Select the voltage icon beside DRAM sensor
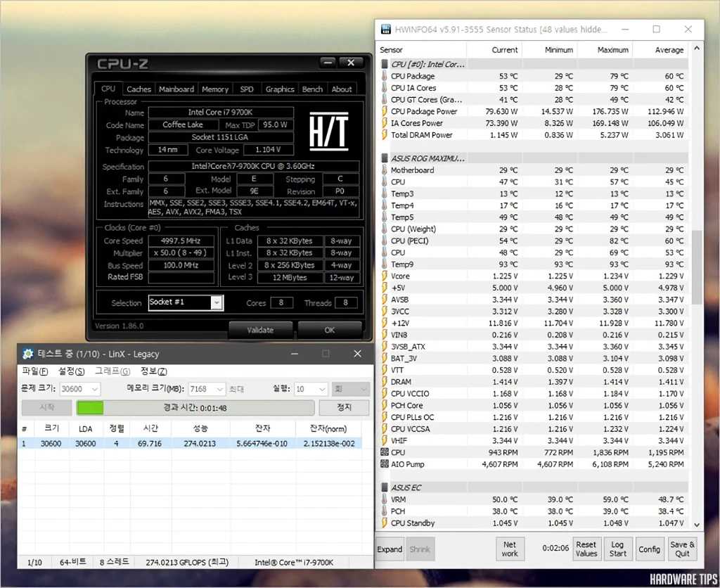 point(385,382)
